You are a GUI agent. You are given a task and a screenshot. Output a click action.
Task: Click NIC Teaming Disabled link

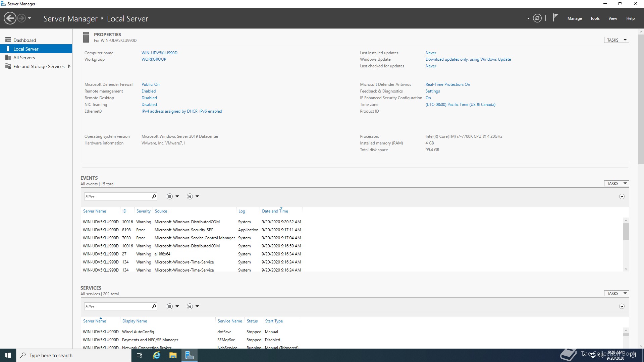[149, 105]
